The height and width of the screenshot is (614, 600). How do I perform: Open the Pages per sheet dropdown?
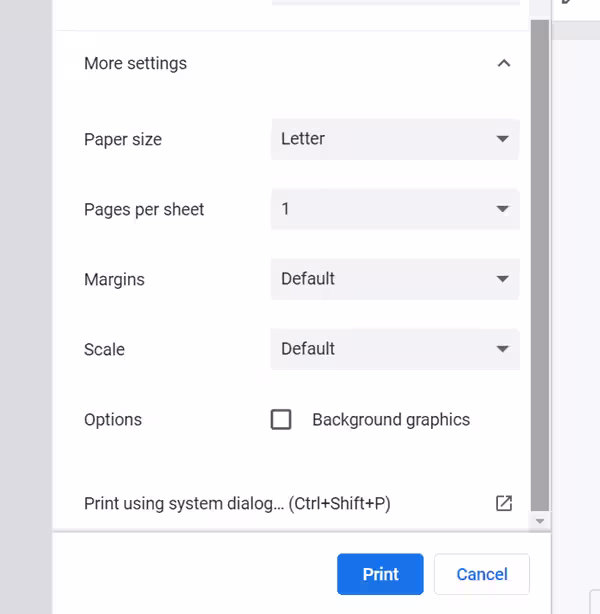[394, 209]
